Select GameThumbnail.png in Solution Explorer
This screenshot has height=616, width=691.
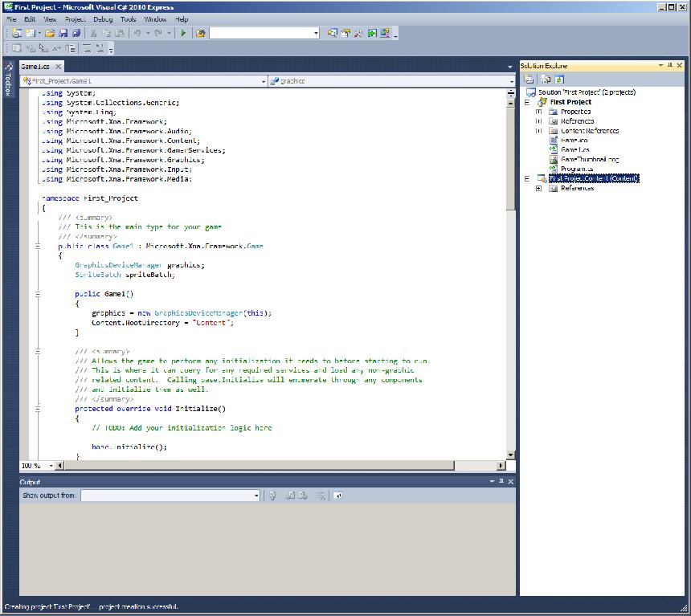point(590,160)
